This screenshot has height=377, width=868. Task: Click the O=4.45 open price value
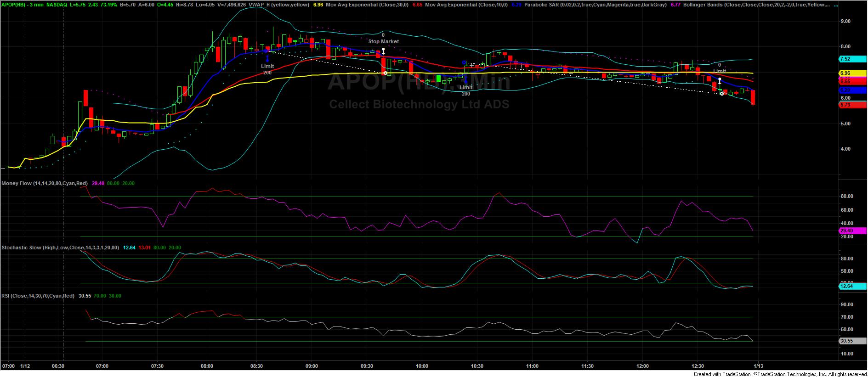point(164,5)
